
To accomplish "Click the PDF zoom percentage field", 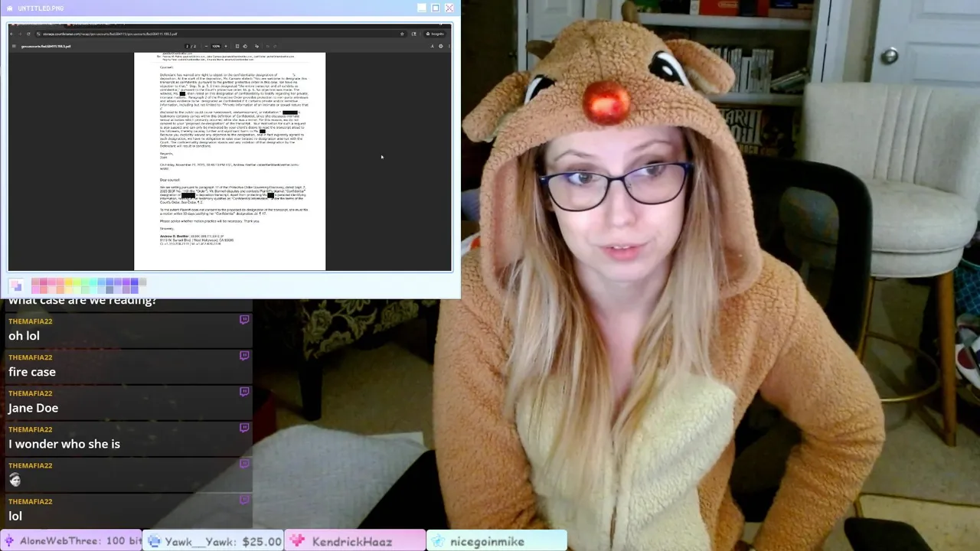I will point(216,46).
